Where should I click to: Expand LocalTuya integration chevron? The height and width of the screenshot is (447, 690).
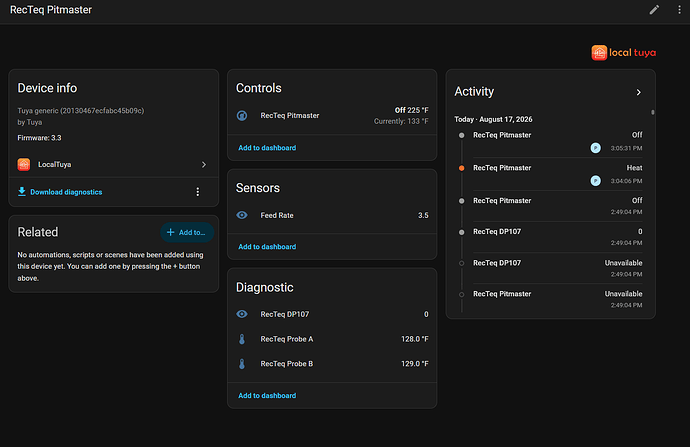(204, 165)
